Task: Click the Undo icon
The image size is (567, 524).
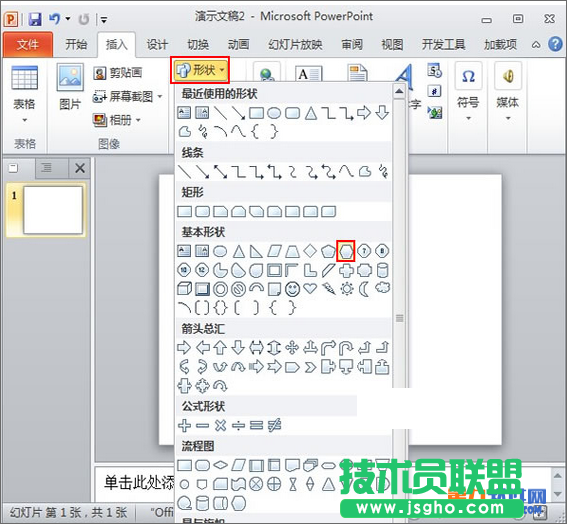Action: click(x=54, y=18)
